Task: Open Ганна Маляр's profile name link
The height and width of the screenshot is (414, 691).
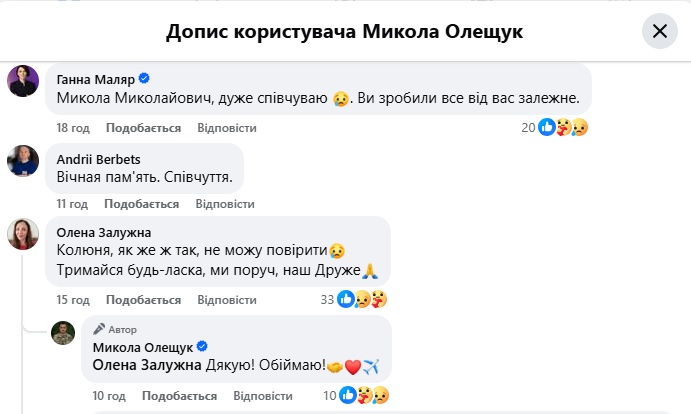Action: tap(95, 77)
